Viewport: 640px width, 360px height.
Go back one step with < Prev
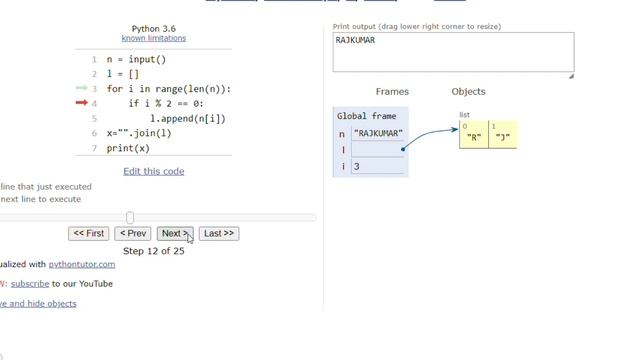(x=133, y=233)
